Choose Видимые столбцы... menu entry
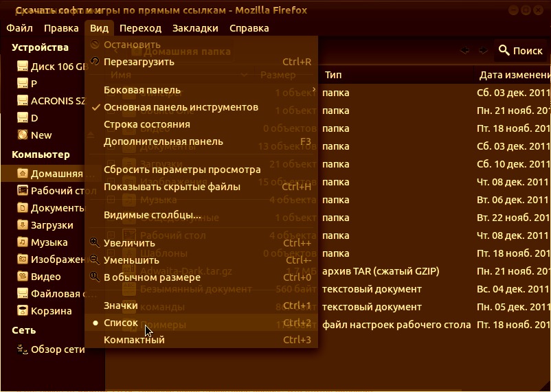Viewport: 551px width, 392px height. [152, 215]
